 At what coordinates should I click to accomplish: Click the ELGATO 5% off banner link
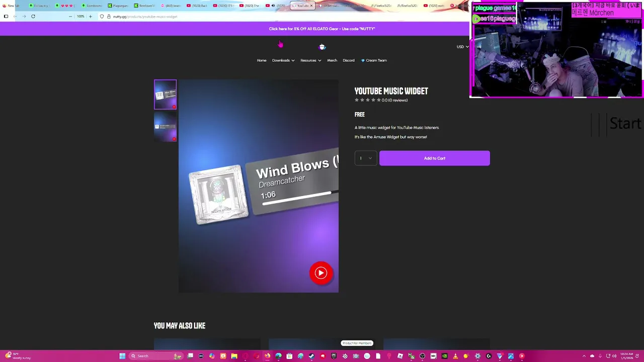click(322, 29)
